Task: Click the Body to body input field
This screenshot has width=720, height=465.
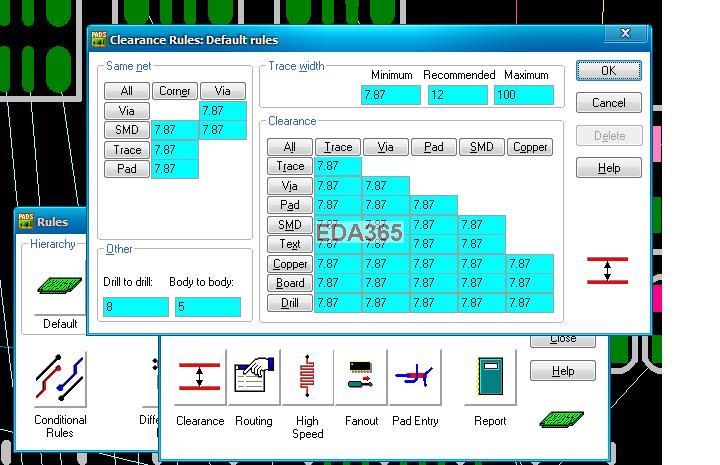Action: [208, 307]
